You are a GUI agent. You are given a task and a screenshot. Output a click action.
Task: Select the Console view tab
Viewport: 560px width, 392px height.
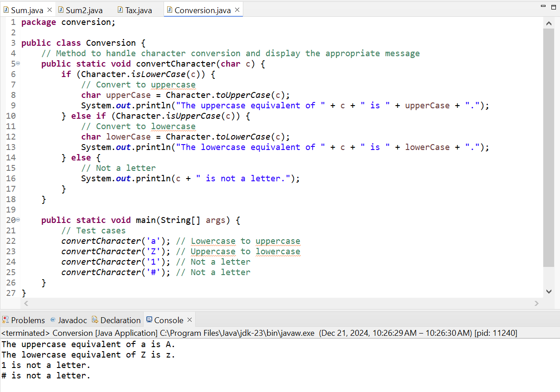(169, 320)
